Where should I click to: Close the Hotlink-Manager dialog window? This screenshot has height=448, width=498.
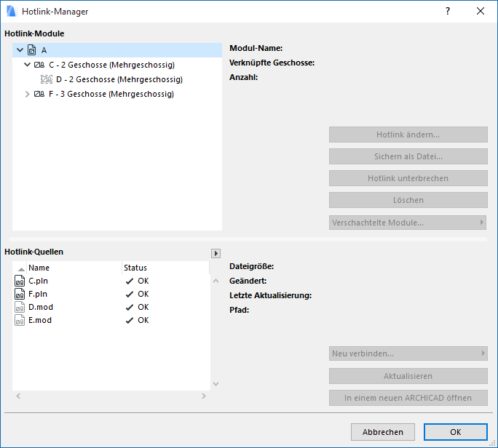(x=481, y=11)
